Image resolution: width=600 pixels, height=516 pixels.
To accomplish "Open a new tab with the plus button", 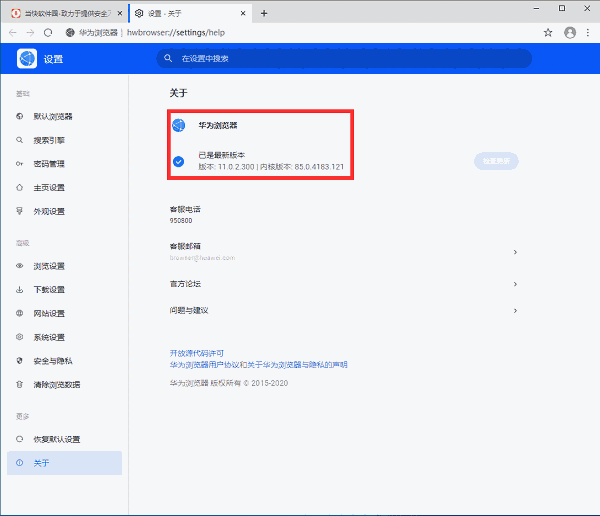I will (264, 13).
